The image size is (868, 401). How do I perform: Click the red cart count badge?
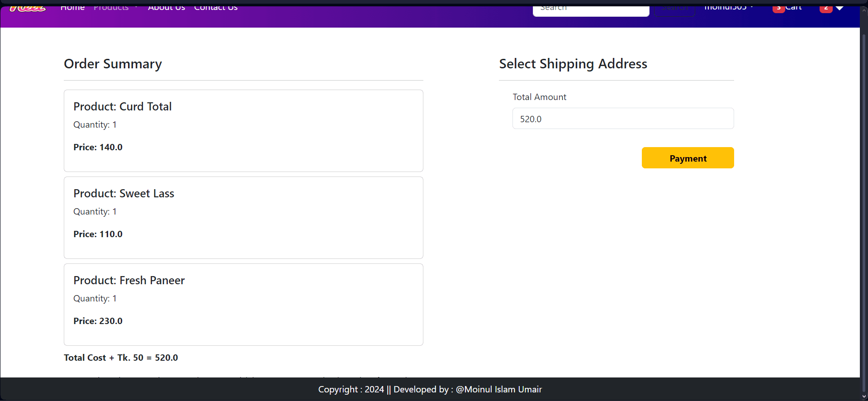coord(778,9)
